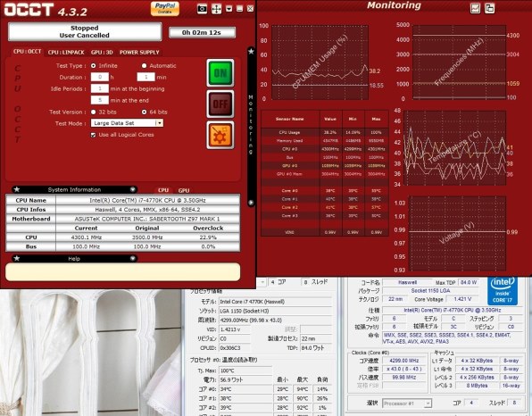Screen dimensions: 532x416
Task: Click Core Voltage 1.421 V field in CPU-Z
Action: [462, 299]
